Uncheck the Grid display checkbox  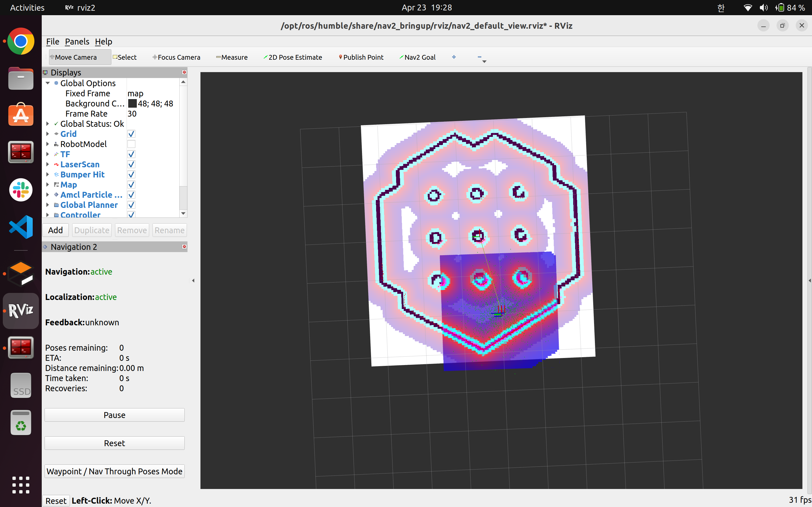(131, 134)
